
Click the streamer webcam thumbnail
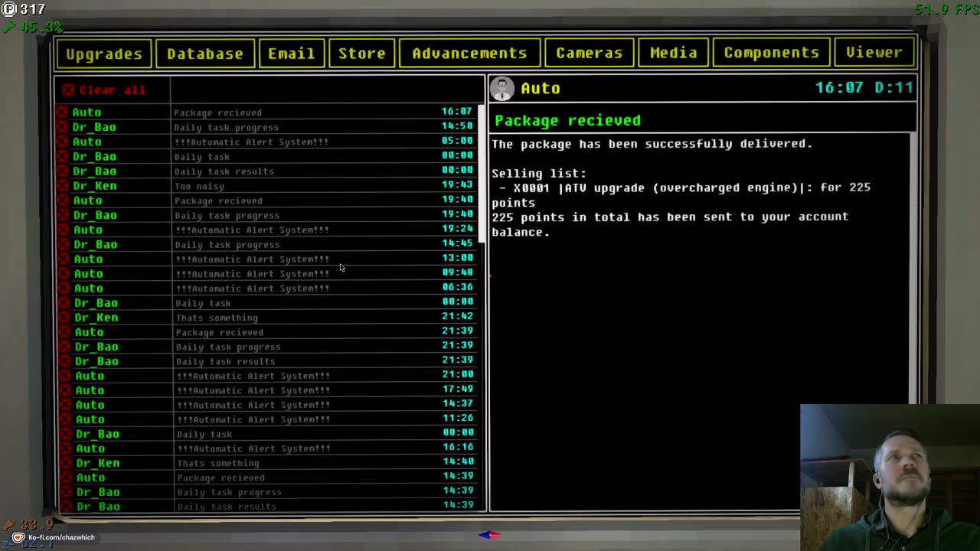890,478
